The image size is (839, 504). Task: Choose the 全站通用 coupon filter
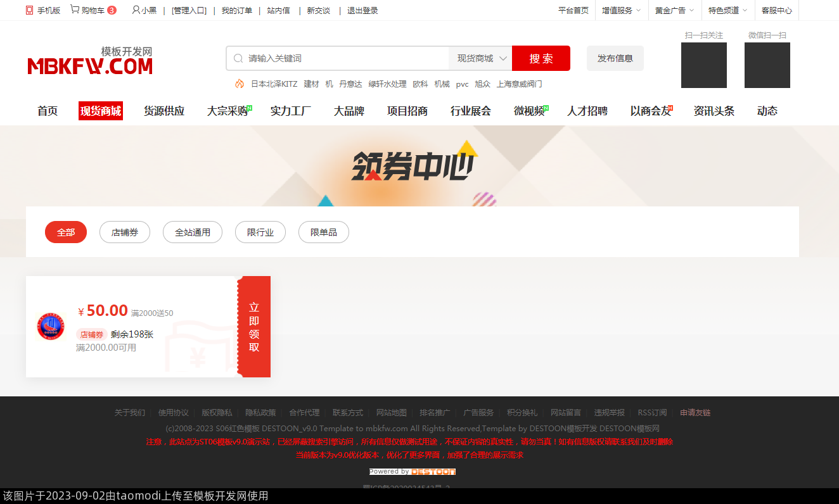[x=193, y=232]
